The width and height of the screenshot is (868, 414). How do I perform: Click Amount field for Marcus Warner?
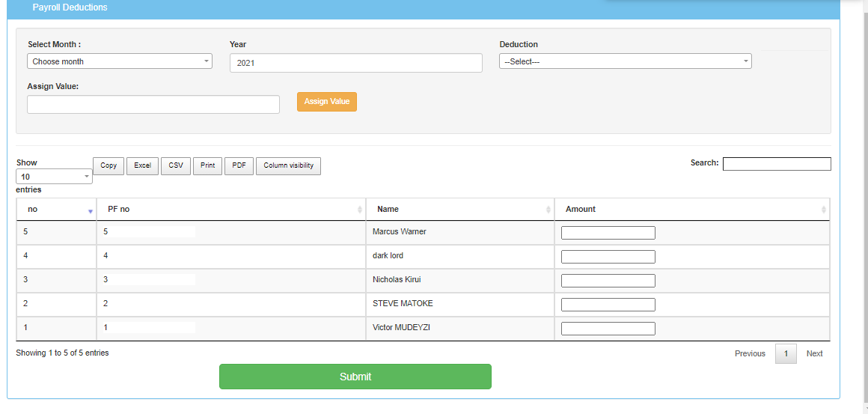(608, 233)
